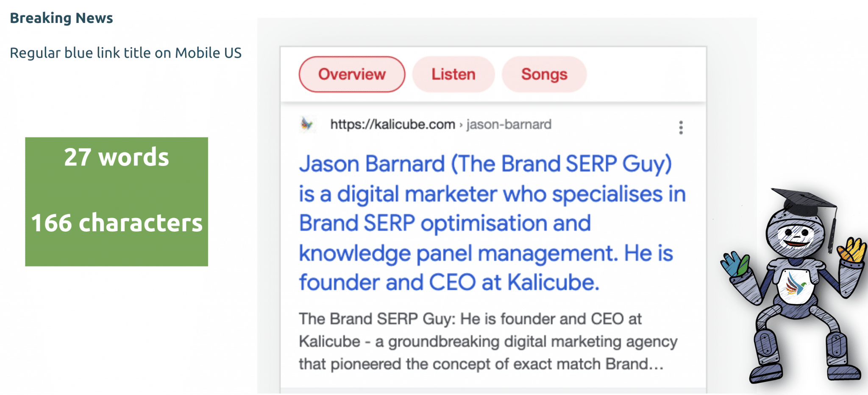Select the Overview tab
The width and height of the screenshot is (868, 395).
[x=352, y=74]
